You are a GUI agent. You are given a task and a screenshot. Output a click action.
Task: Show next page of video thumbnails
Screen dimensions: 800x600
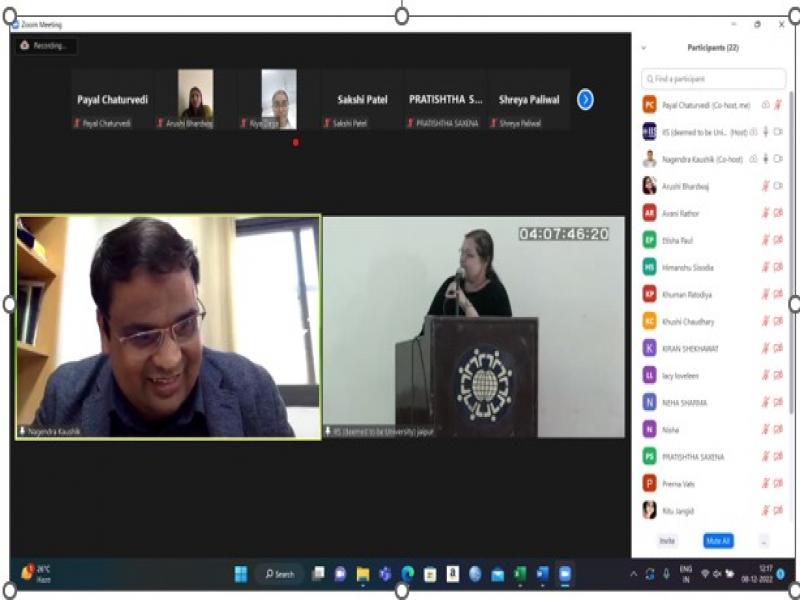(585, 99)
